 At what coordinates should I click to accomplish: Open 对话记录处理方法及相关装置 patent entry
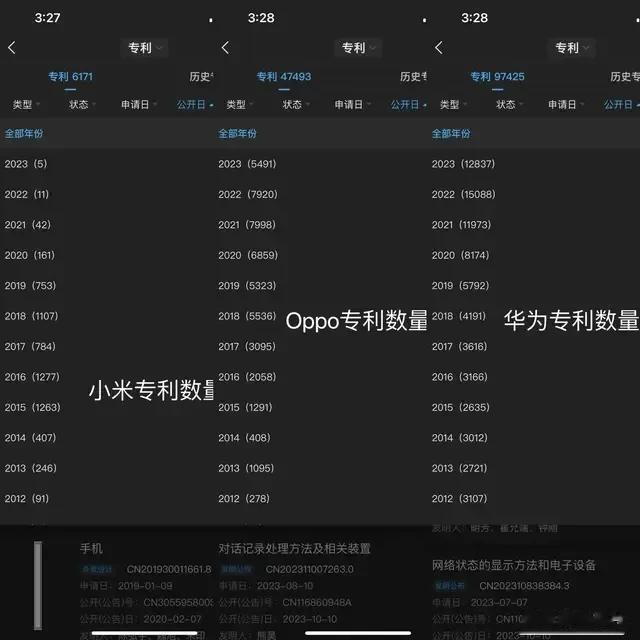pyautogui.click(x=294, y=549)
